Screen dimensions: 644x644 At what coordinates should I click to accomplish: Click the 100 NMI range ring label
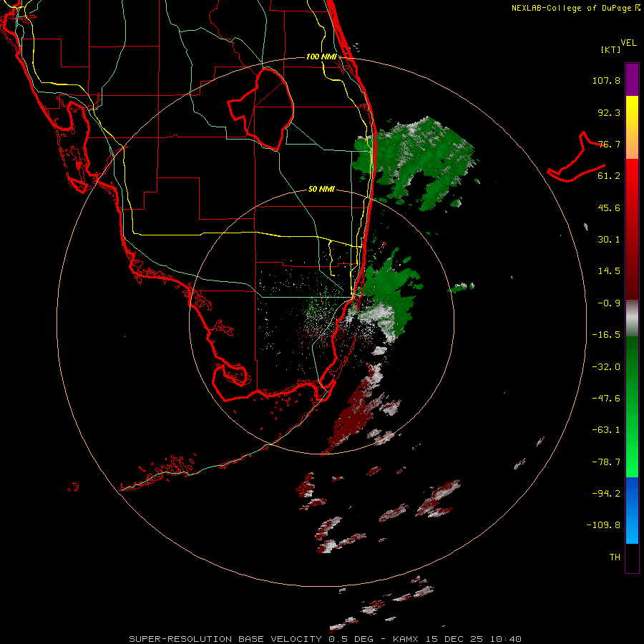(x=321, y=57)
